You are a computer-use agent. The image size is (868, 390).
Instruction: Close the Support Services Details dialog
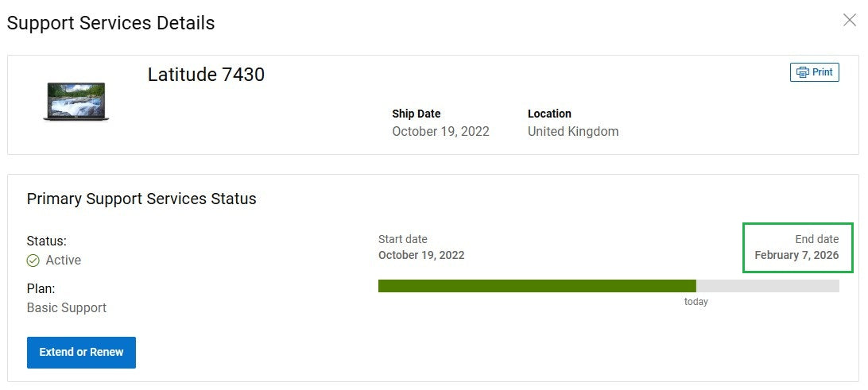coord(849,21)
